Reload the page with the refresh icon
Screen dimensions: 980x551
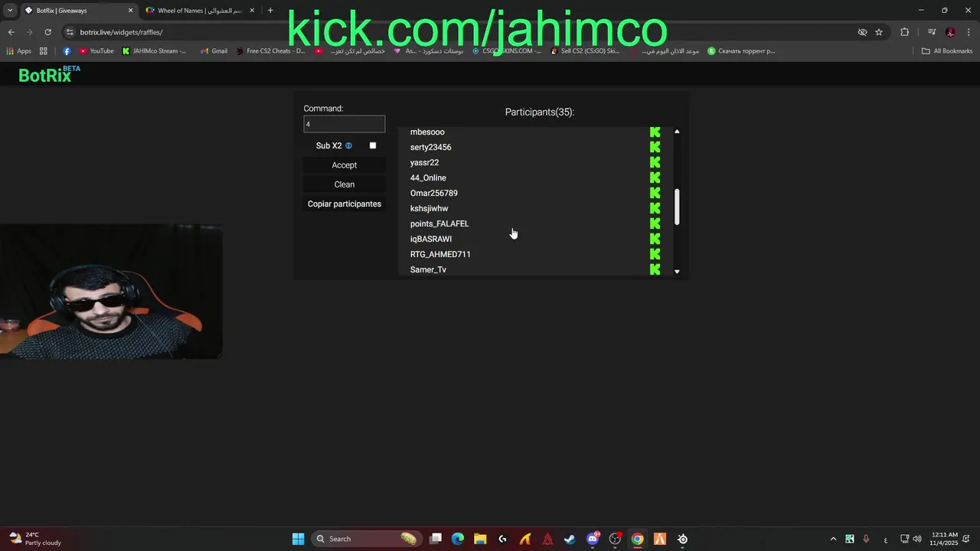(47, 32)
